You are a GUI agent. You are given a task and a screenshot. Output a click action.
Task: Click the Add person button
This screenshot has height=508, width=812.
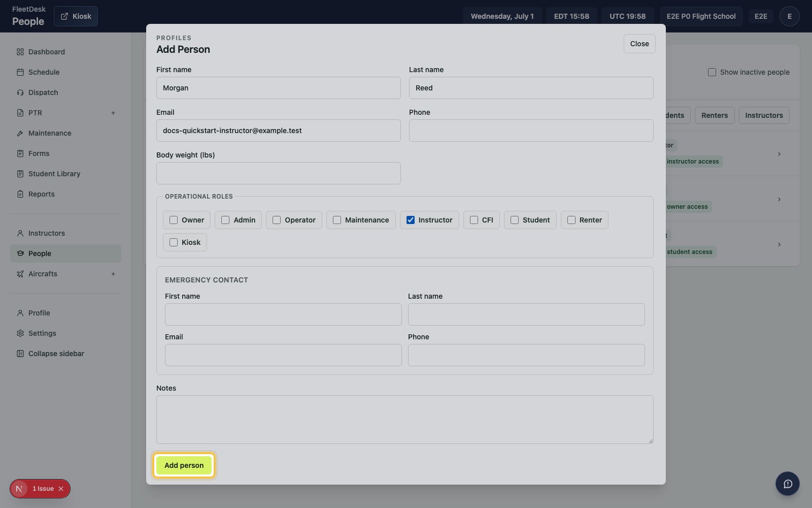pyautogui.click(x=184, y=465)
